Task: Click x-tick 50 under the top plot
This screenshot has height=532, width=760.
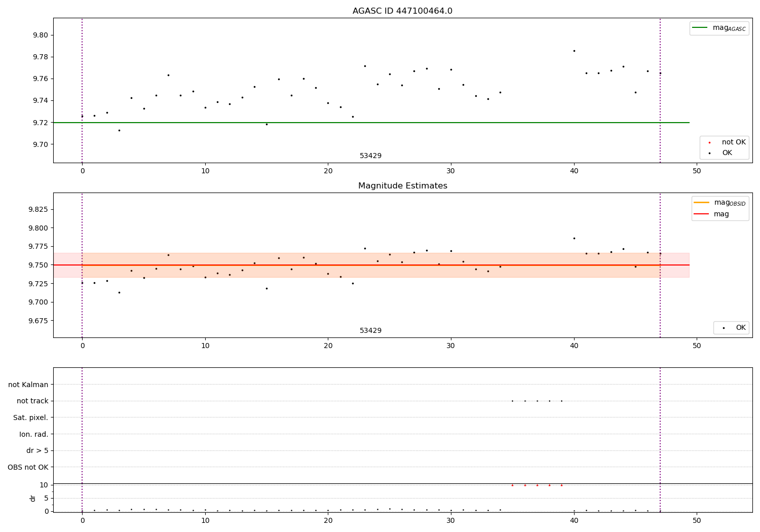Action: [697, 171]
